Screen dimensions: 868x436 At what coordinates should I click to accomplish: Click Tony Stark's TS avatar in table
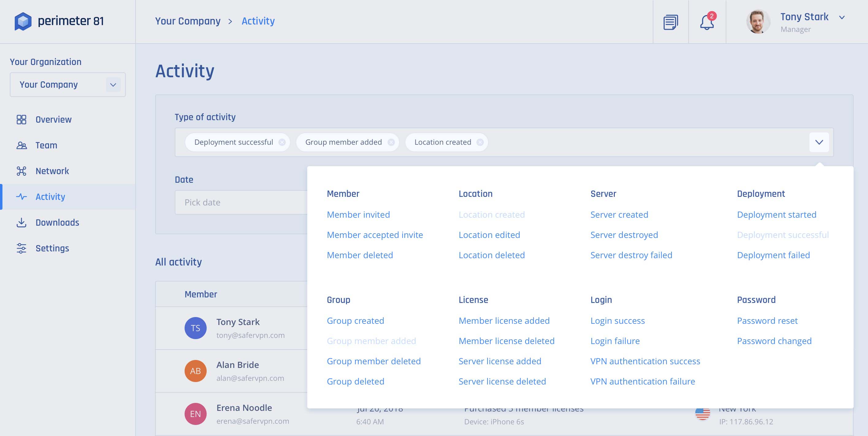point(195,328)
